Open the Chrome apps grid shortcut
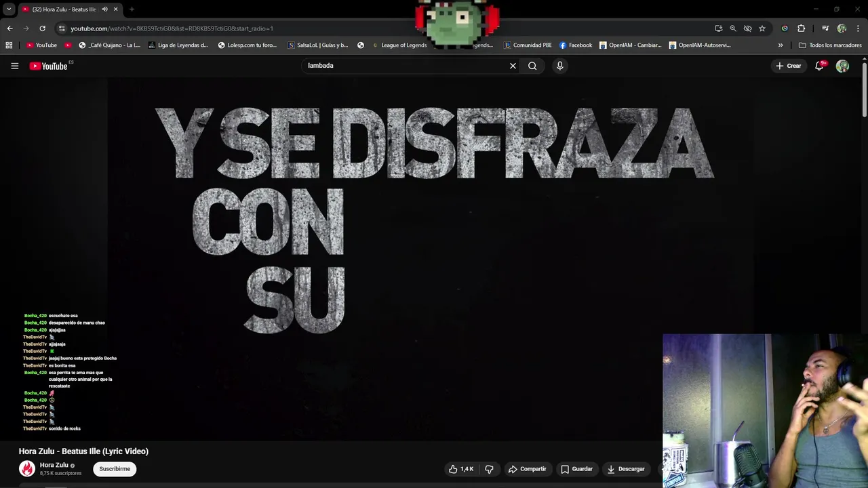 [x=9, y=45]
